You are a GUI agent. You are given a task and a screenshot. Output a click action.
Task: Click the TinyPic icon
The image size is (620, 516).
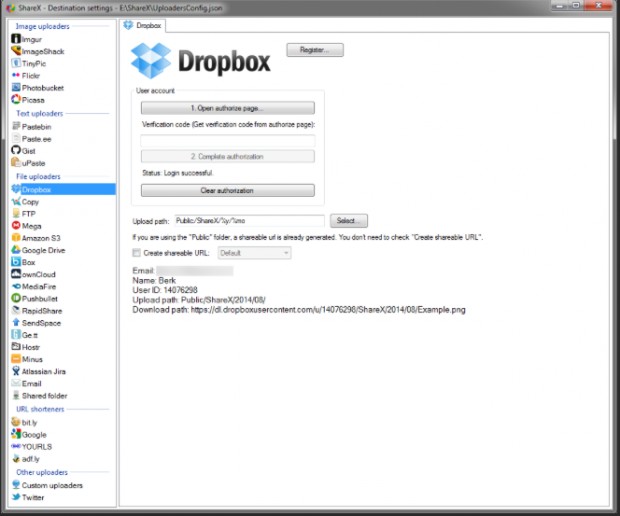16,63
